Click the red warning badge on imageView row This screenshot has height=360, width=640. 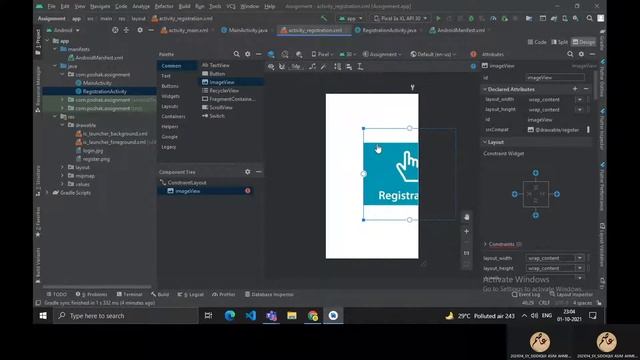pos(248,191)
